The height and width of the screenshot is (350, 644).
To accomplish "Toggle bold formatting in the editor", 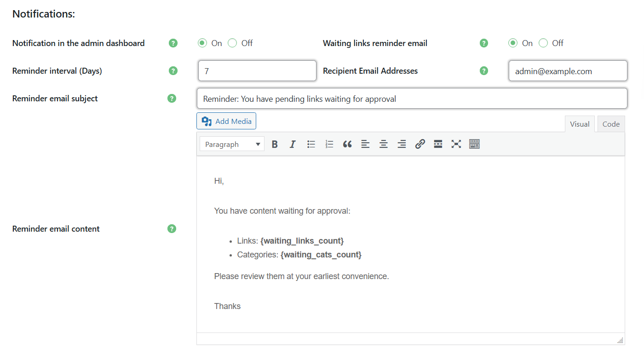I will [x=275, y=144].
